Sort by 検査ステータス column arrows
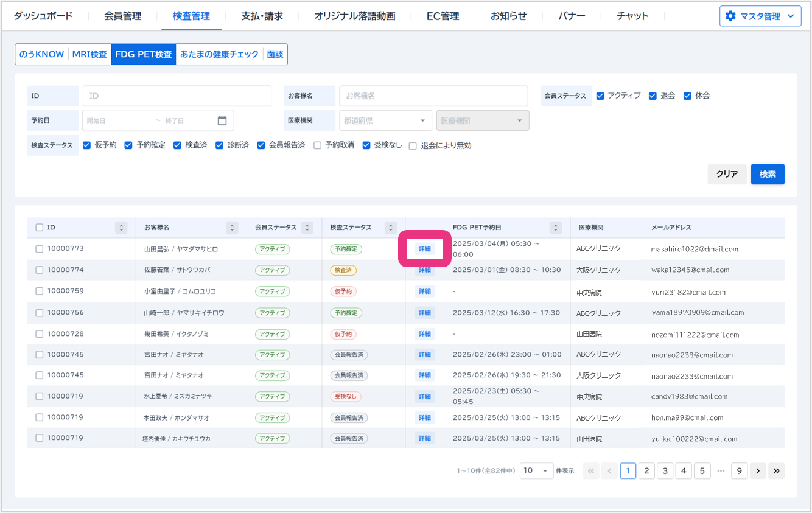 (391, 228)
